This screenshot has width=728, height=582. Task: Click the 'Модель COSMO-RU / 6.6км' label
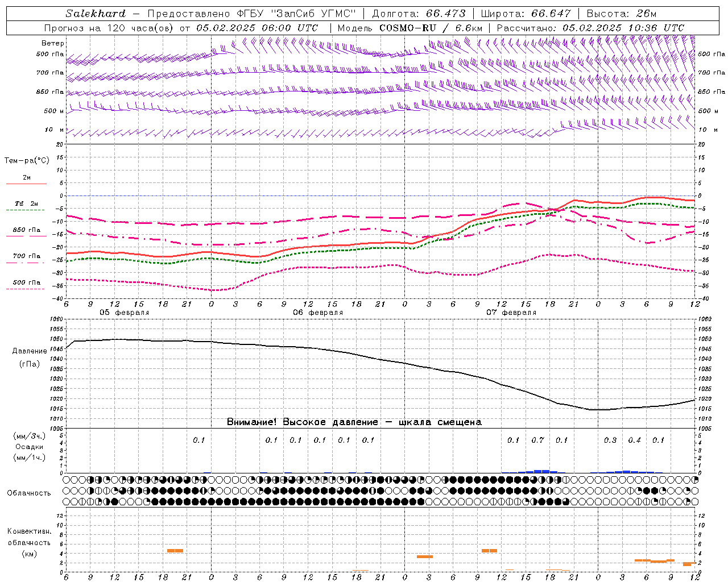pos(410,28)
